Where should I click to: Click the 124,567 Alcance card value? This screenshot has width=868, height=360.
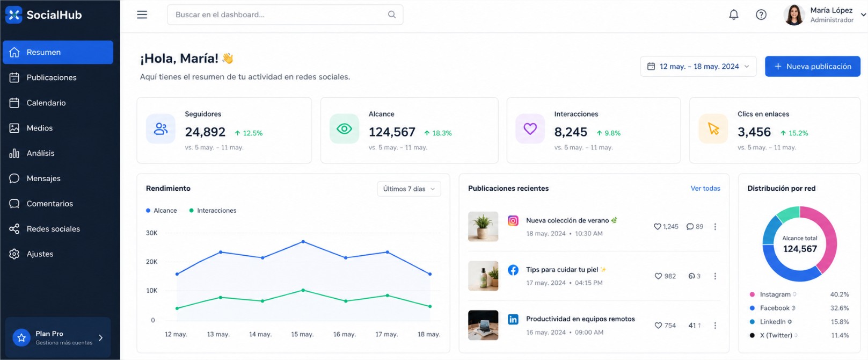click(x=392, y=132)
